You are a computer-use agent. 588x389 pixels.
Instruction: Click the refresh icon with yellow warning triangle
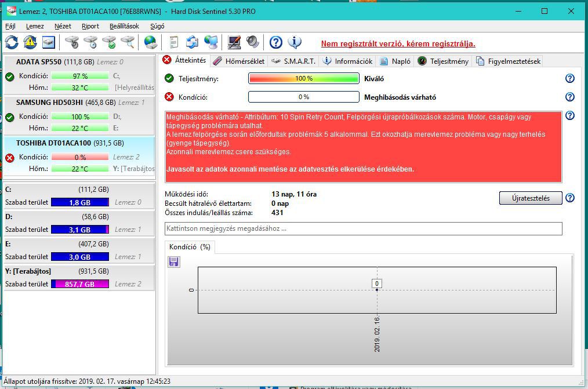pos(30,42)
